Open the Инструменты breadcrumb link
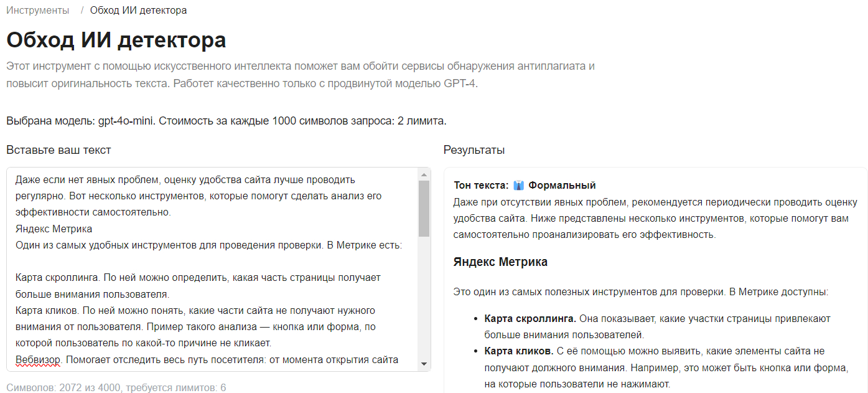This screenshot has height=393, width=868. [x=38, y=10]
